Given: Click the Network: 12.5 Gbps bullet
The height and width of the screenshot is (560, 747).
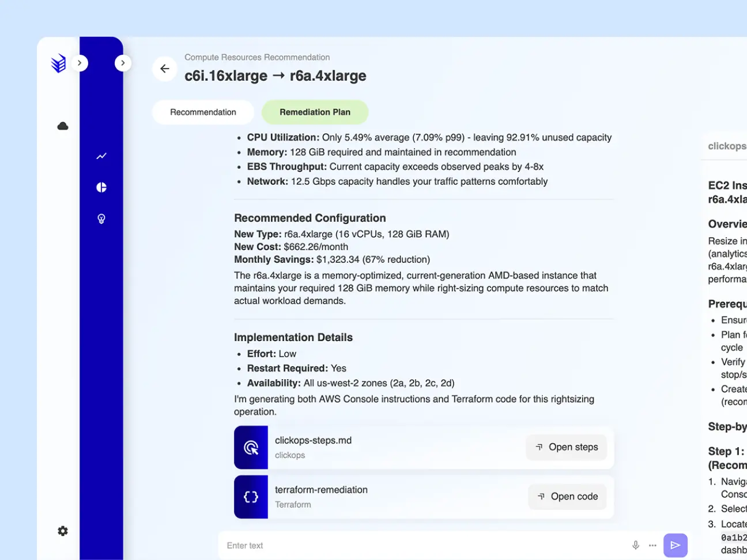Looking at the screenshot, I should pos(398,181).
